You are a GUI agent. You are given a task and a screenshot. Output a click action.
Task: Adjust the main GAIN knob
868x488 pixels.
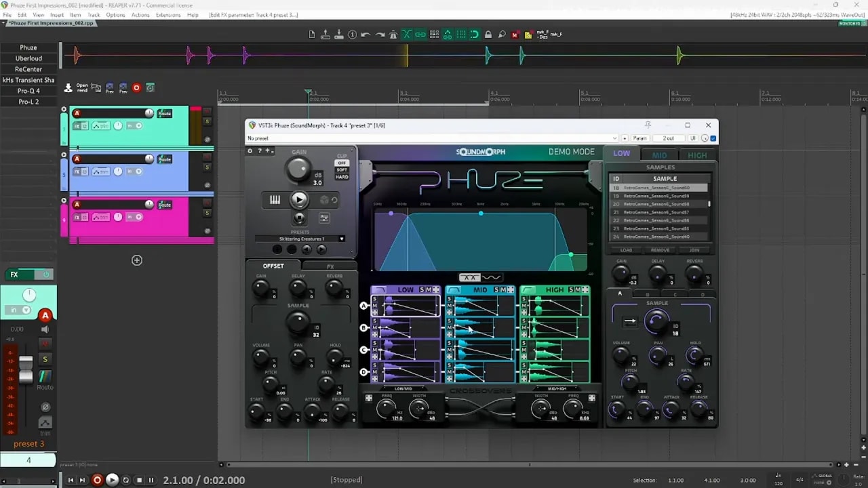point(299,170)
